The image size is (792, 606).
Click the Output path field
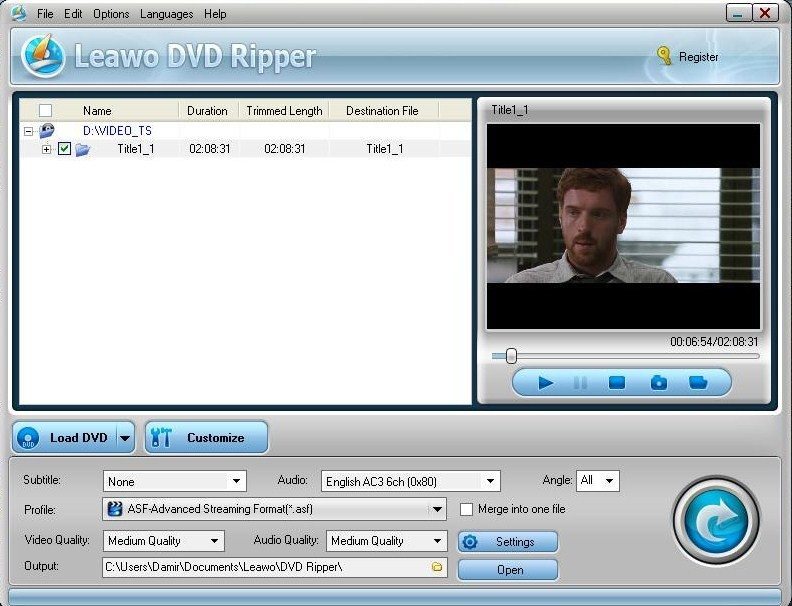click(274, 567)
